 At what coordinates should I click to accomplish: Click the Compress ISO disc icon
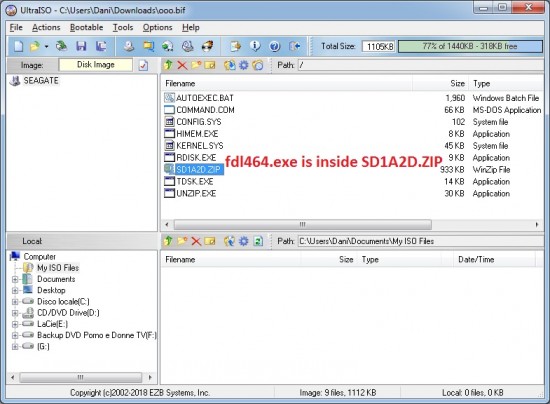pyautogui.click(x=168, y=46)
